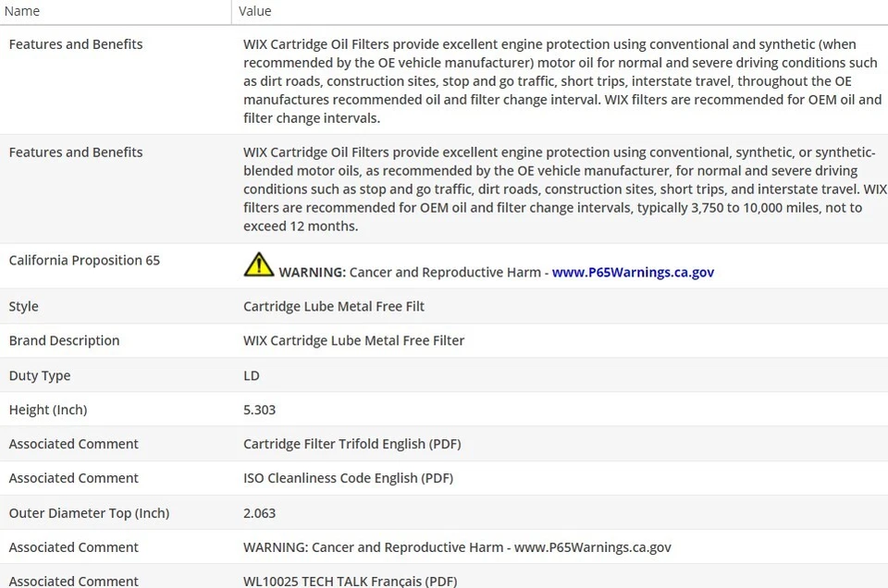Select the Brand Description label

(x=64, y=341)
